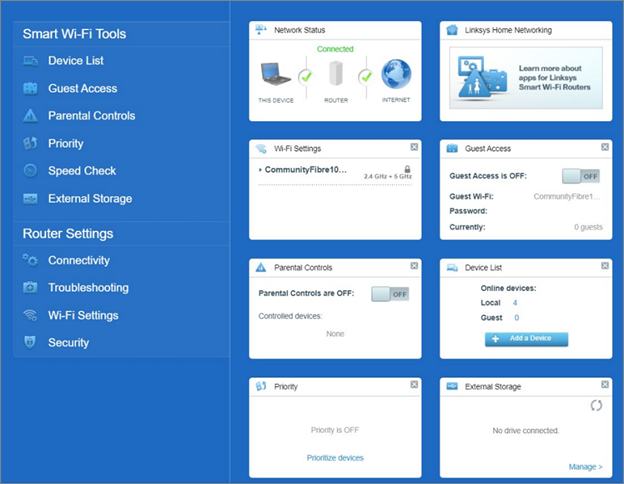The height and width of the screenshot is (484, 624).
Task: Click the Priority sidebar icon
Action: [x=30, y=143]
